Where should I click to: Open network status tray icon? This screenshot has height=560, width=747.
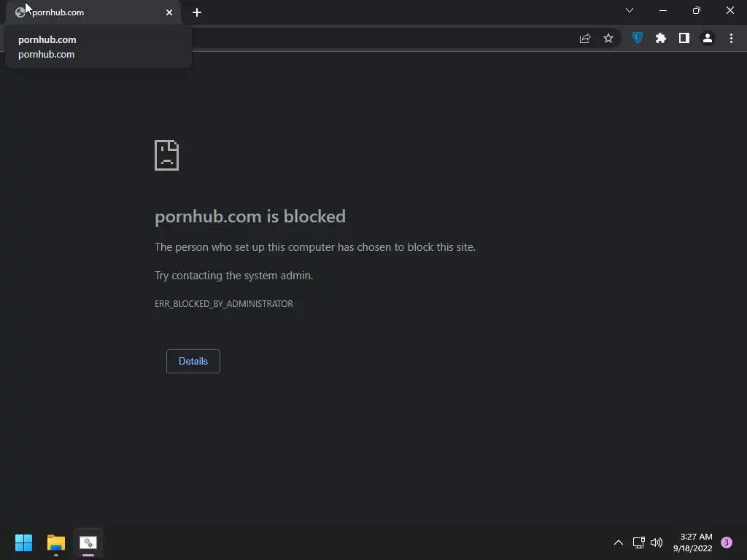639,542
